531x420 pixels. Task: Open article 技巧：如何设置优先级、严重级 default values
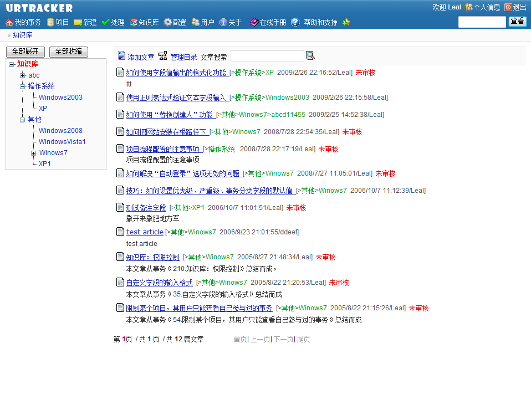click(x=210, y=191)
